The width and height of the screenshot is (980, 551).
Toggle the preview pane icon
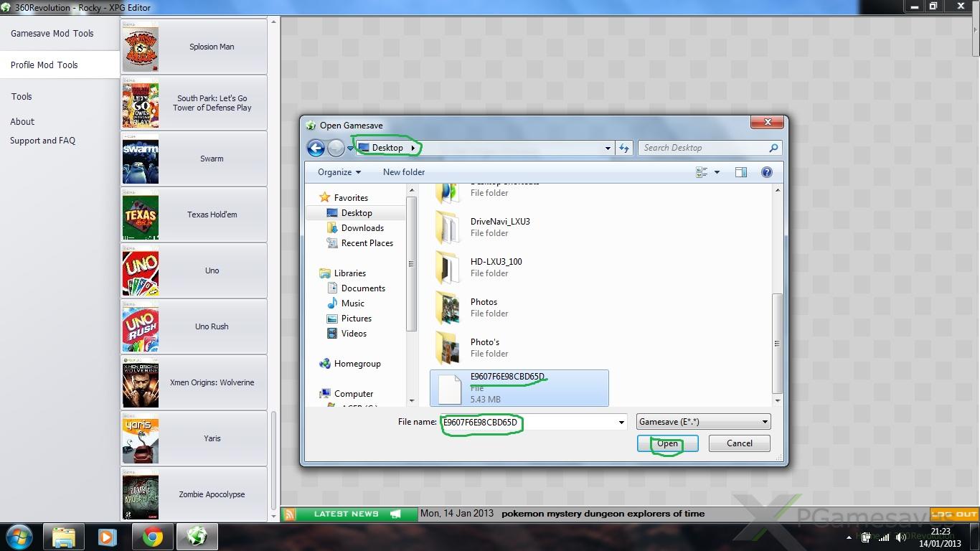(x=741, y=172)
